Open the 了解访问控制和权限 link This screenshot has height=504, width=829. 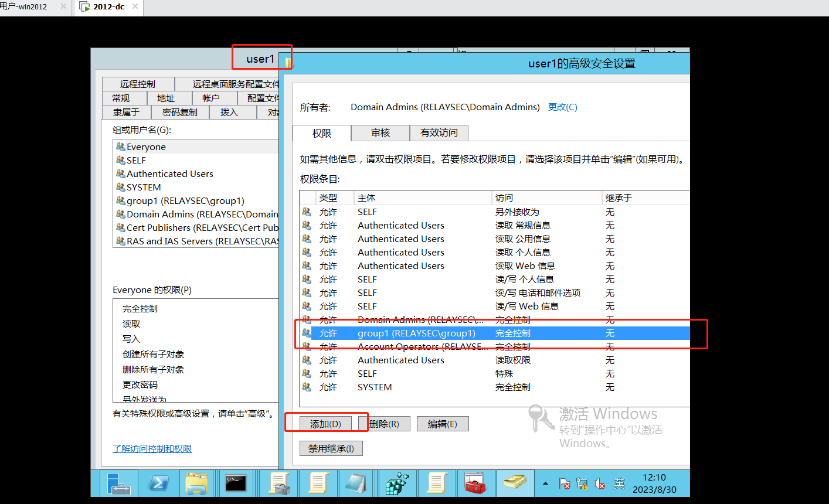[x=152, y=448]
